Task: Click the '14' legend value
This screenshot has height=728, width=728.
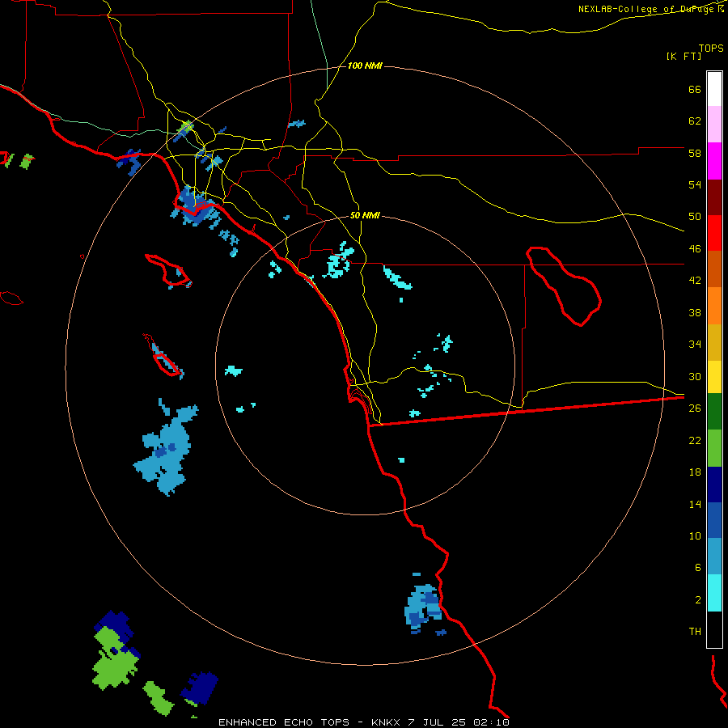Action: (695, 504)
